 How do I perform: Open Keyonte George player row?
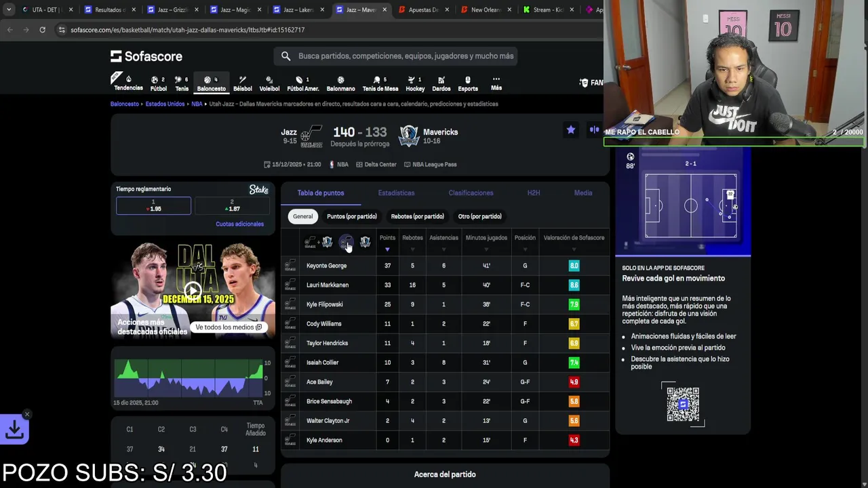(x=445, y=266)
